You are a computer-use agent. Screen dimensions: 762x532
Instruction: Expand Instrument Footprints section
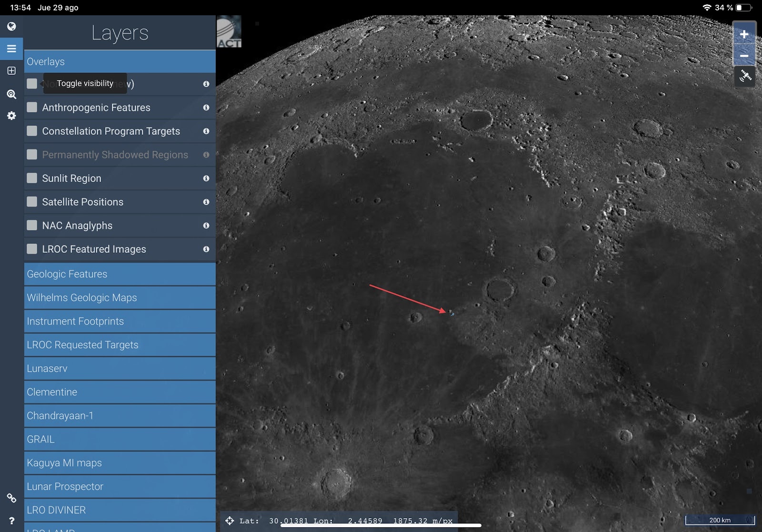point(120,321)
